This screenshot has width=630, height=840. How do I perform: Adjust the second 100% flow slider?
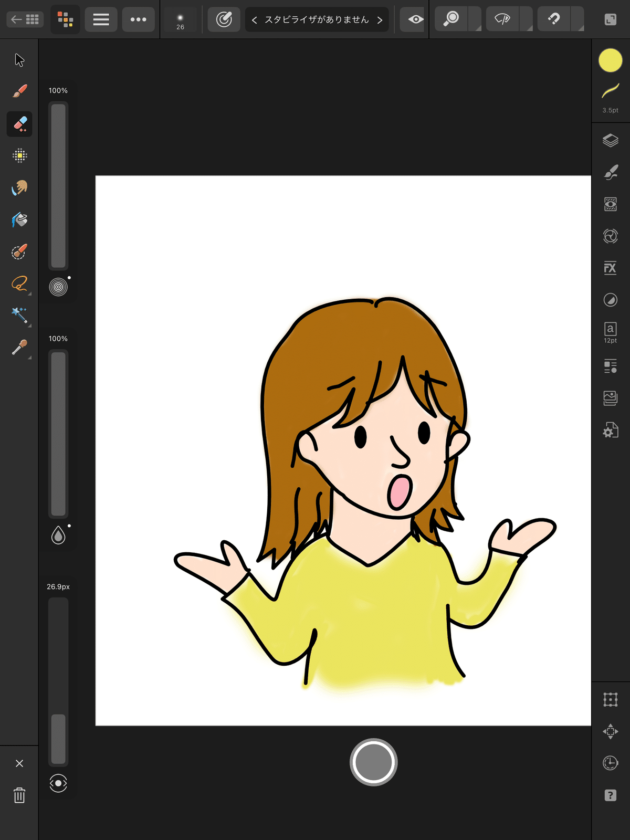58,434
